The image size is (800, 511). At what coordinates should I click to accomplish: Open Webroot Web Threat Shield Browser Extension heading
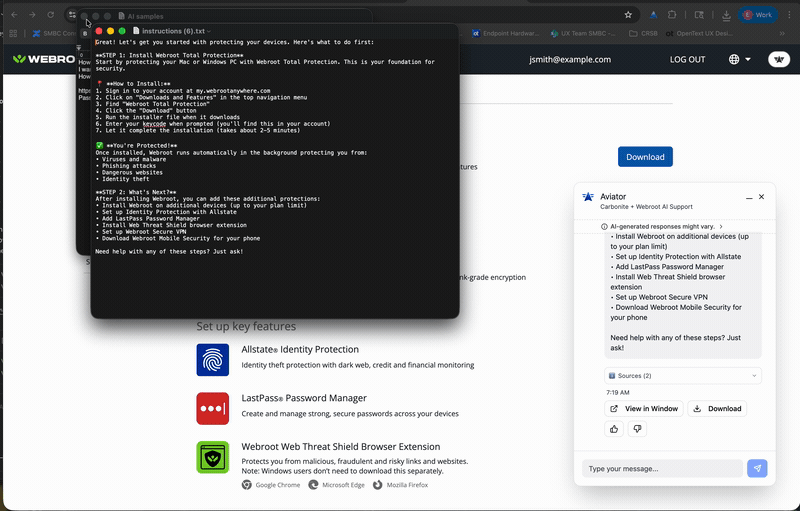tap(341, 447)
